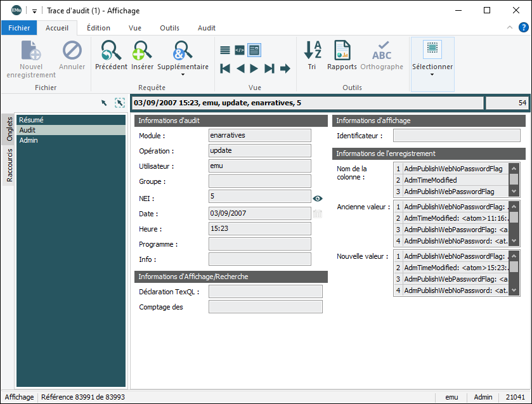
Task: Open the Édition ribbon tab
Action: tap(98, 28)
